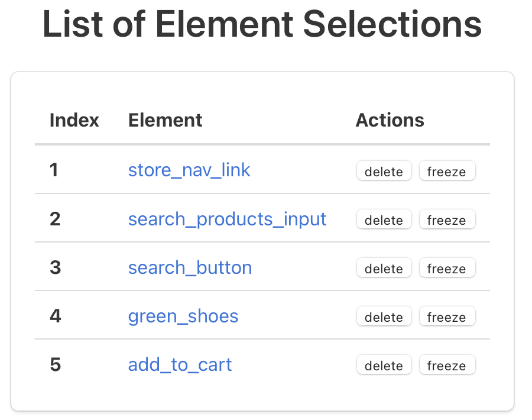Freeze the green_shoes selection

tap(447, 316)
